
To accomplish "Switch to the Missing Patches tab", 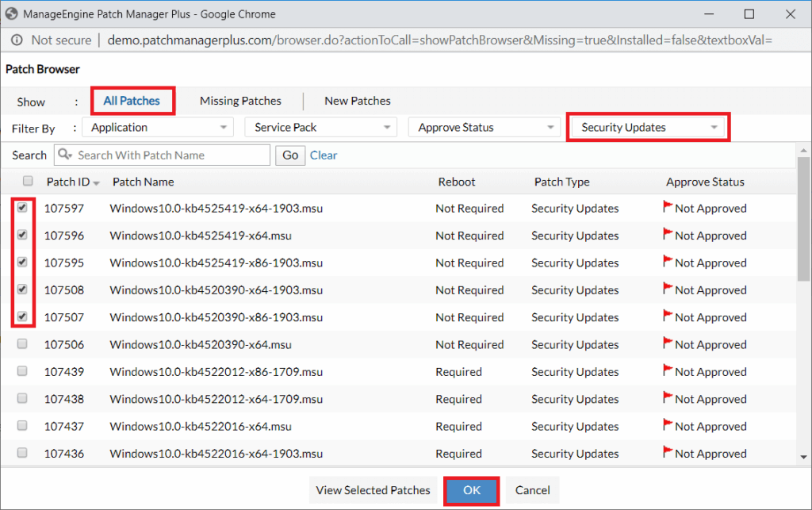I will click(240, 101).
